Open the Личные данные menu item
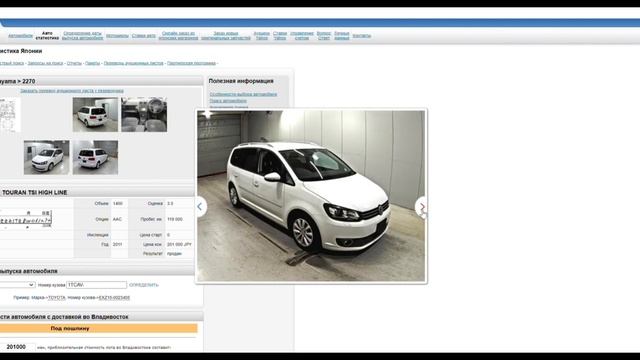The height and width of the screenshot is (360, 640). [x=342, y=36]
